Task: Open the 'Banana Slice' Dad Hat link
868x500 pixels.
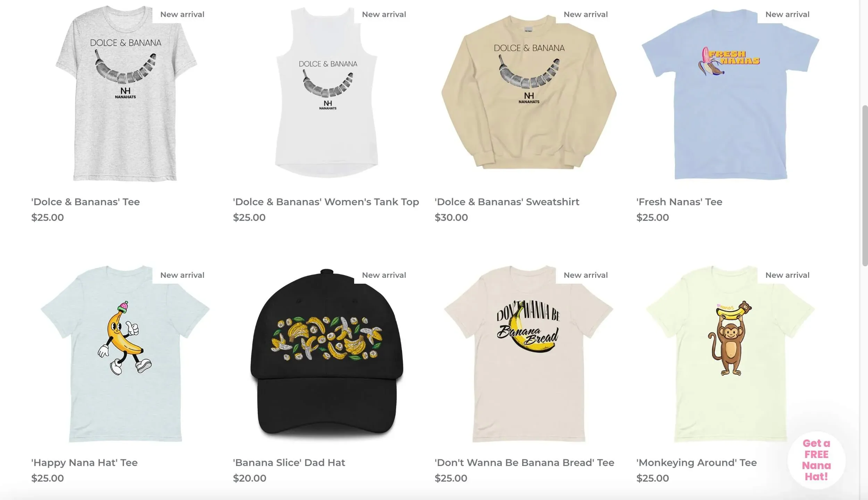Action: 289,462
